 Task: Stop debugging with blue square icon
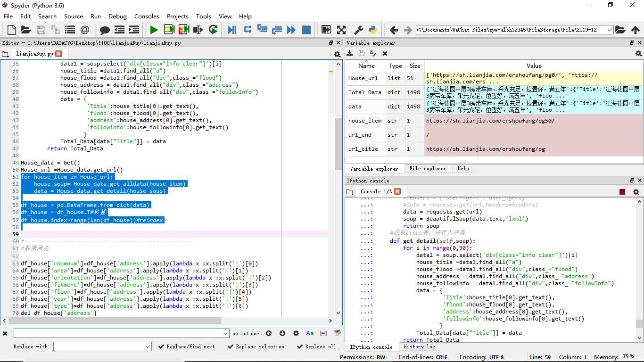[x=306, y=30]
